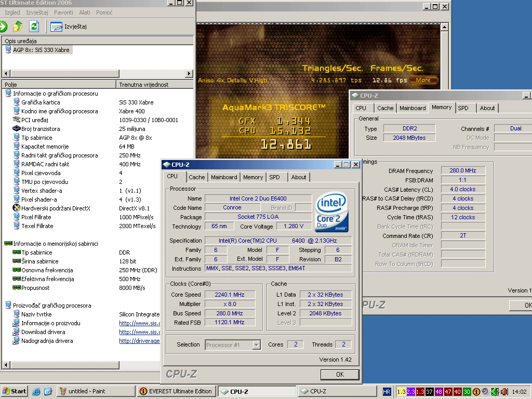Click the Kapacitet memorije value 64 MB
The width and height of the screenshot is (532, 399).
coord(127,147)
